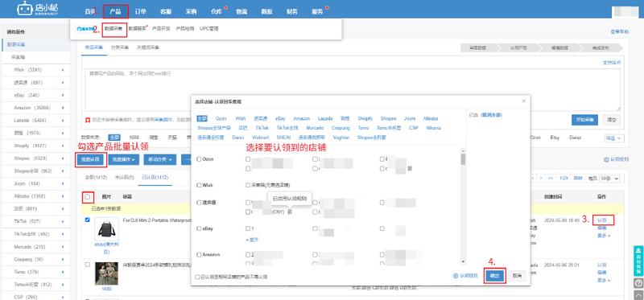644x300 pixels.
Task: Close the store selection dialog with X
Action: (524, 101)
